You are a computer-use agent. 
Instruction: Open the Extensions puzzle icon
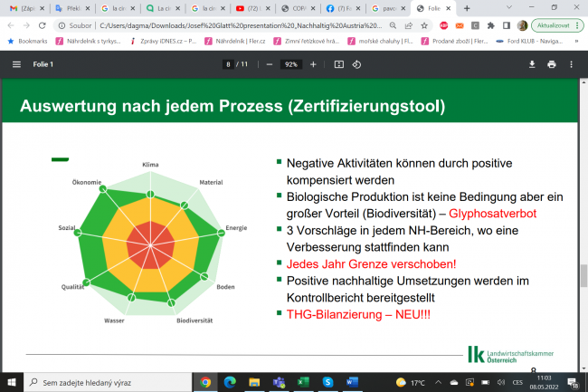pos(490,25)
